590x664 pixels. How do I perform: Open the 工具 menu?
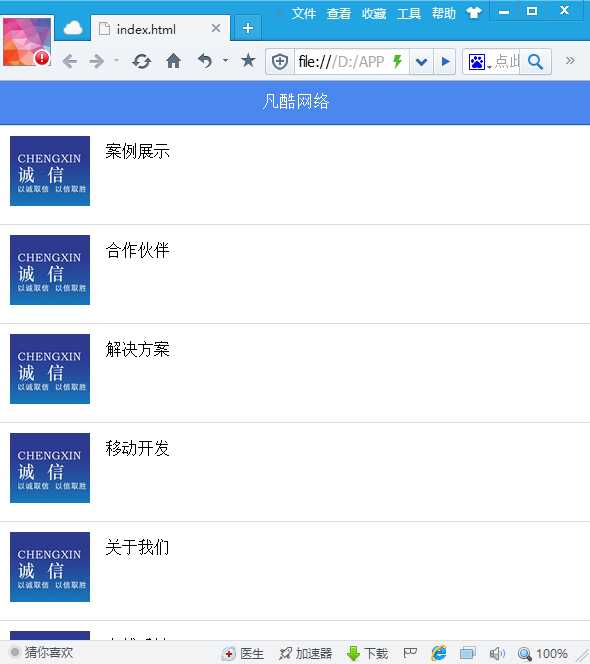[409, 14]
